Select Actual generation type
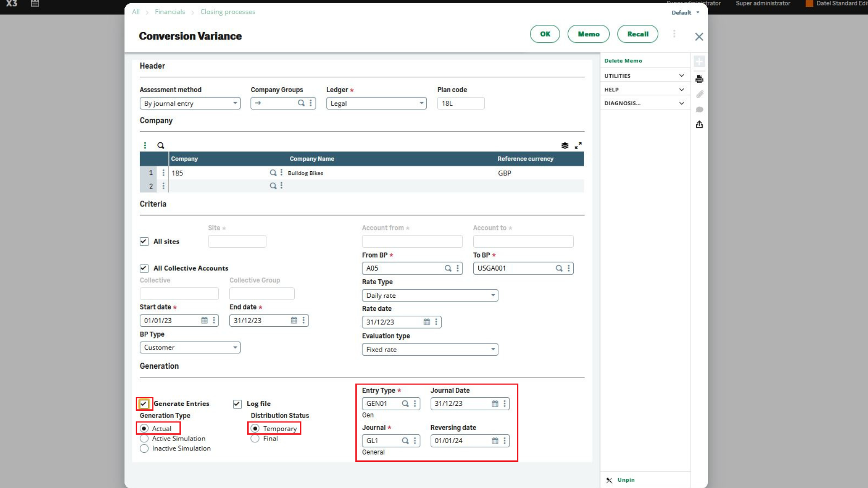This screenshot has height=488, width=868. click(x=144, y=428)
